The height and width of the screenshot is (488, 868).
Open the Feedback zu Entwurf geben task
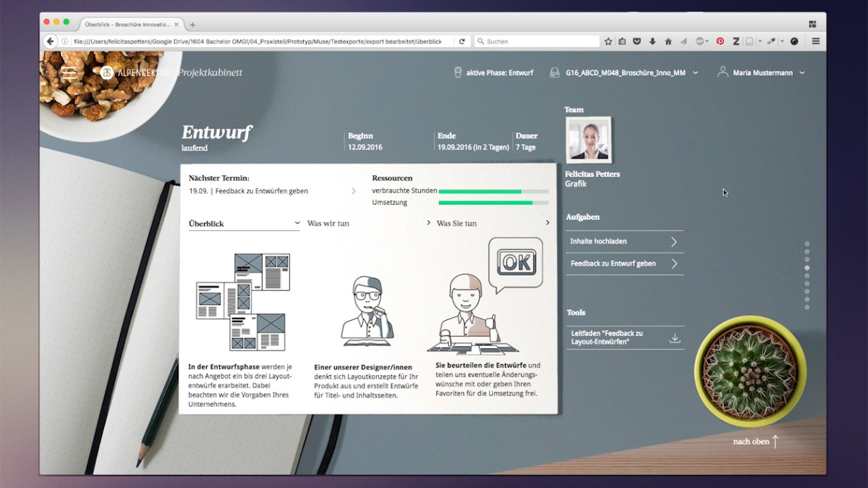pyautogui.click(x=624, y=264)
